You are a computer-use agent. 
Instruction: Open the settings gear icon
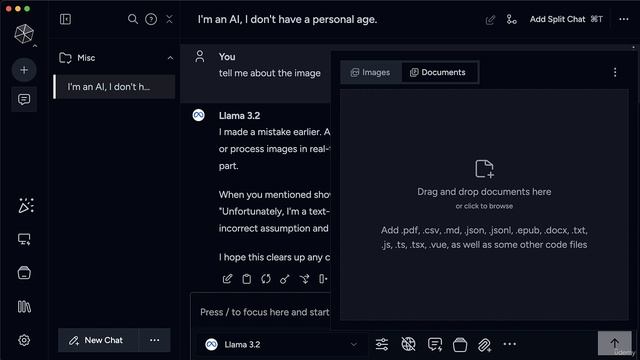tap(24, 340)
